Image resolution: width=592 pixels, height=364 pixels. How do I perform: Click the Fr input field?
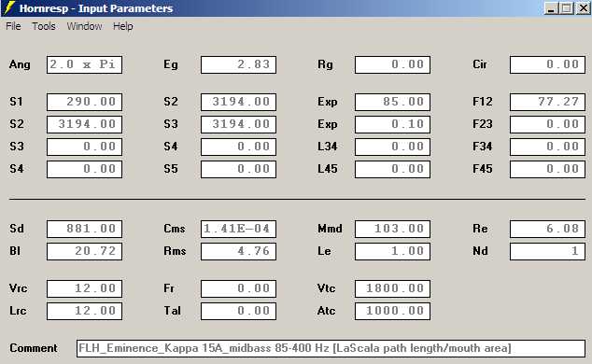(239, 289)
